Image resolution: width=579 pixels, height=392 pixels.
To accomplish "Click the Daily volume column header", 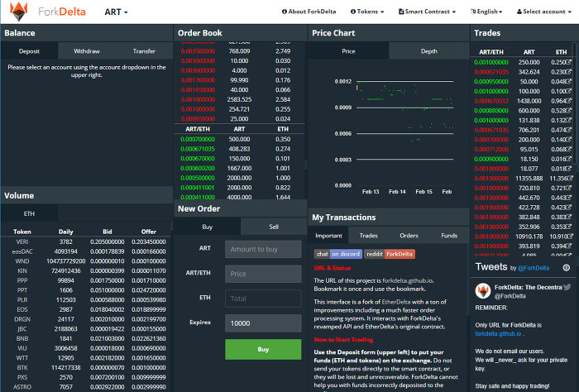I will [65, 232].
